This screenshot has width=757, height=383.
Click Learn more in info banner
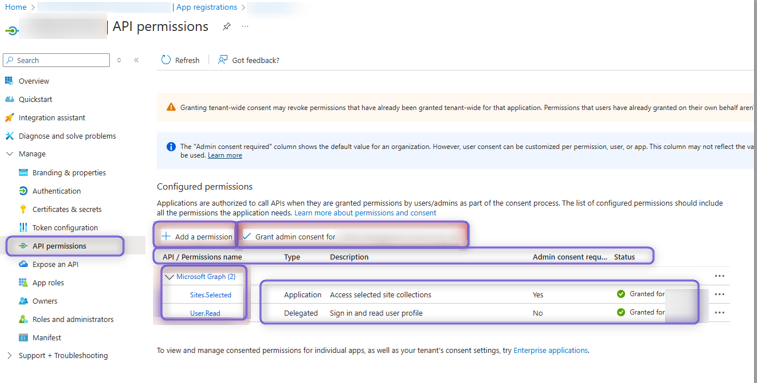click(x=225, y=156)
